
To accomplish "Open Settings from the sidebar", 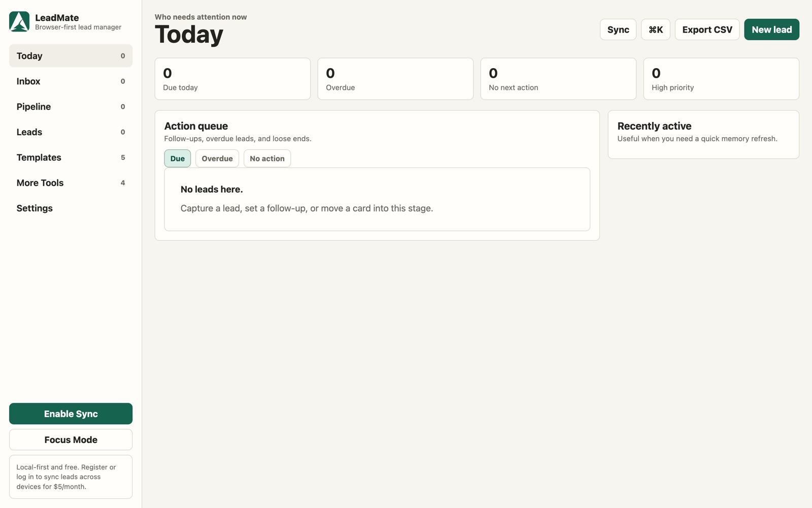I will [71, 208].
